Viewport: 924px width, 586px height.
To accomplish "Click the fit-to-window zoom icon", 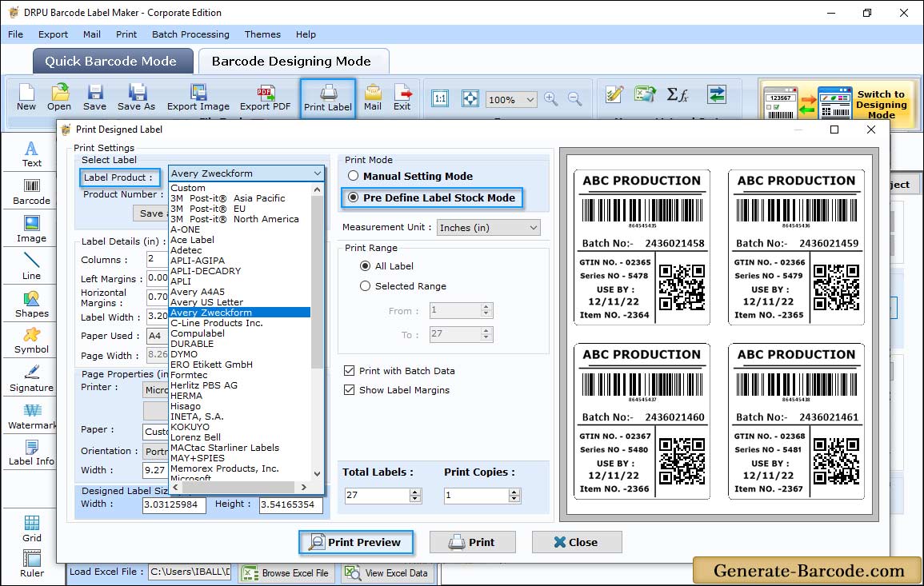I will pyautogui.click(x=470, y=98).
